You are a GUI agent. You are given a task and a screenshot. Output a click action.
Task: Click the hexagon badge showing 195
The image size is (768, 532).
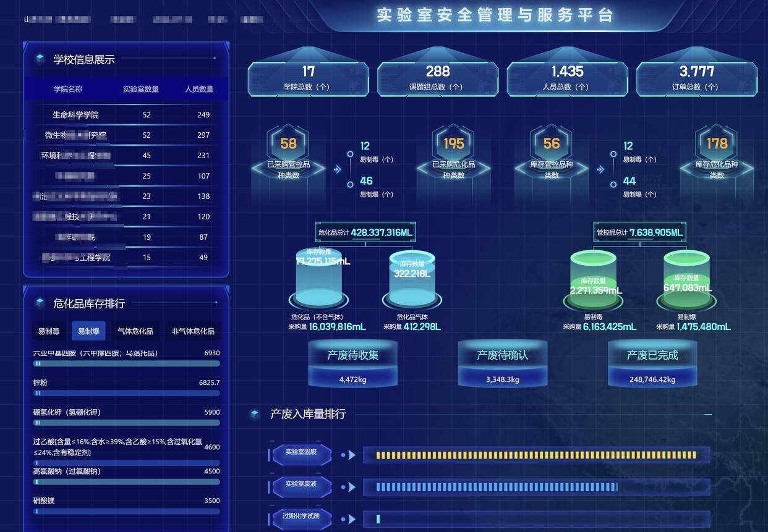(x=453, y=143)
